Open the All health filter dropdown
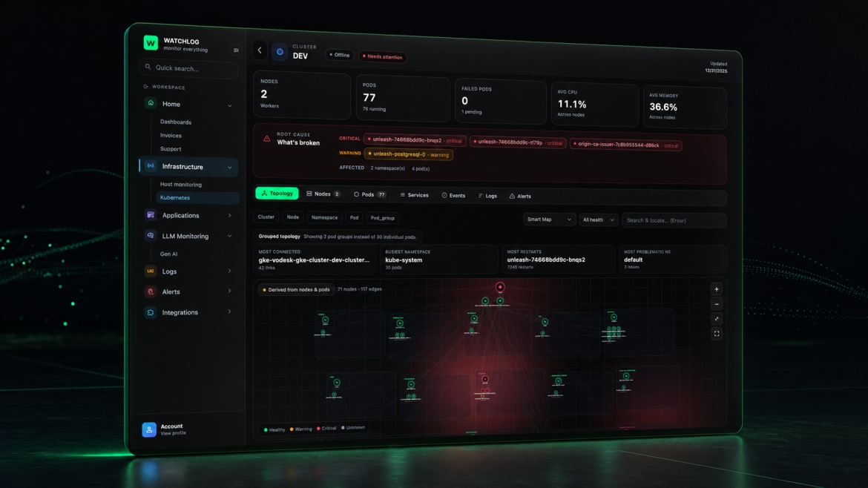The width and height of the screenshot is (868, 488). [599, 220]
